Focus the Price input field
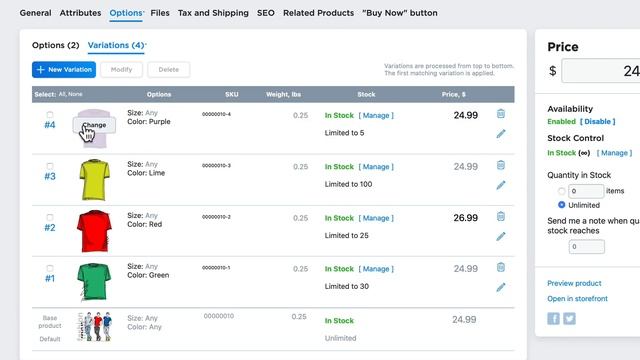This screenshot has width=640, height=360. (601, 71)
